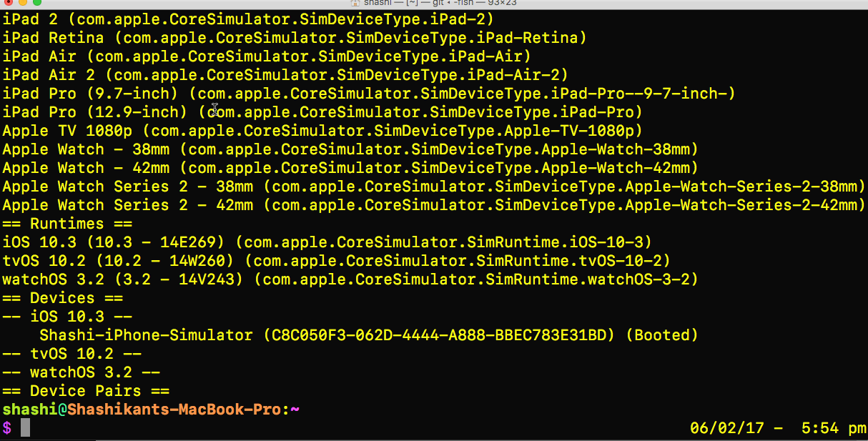This screenshot has height=441, width=868.
Task: Click 'Apple Watch Series 2 - 38mm' name
Action: click(x=128, y=187)
